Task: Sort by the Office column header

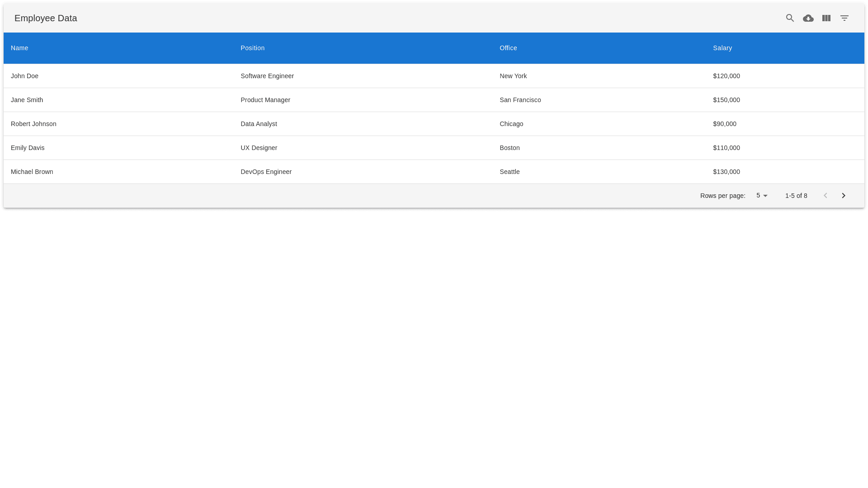Action: (508, 48)
